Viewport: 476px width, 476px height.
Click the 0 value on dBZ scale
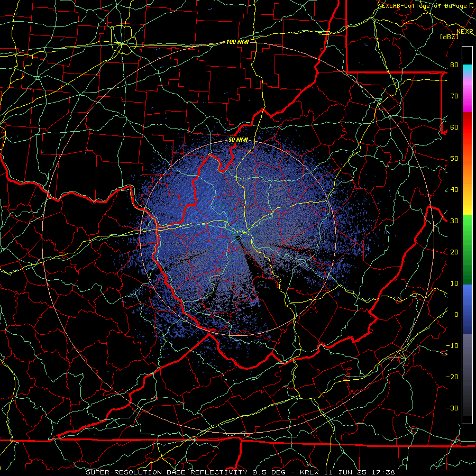[x=456, y=315]
